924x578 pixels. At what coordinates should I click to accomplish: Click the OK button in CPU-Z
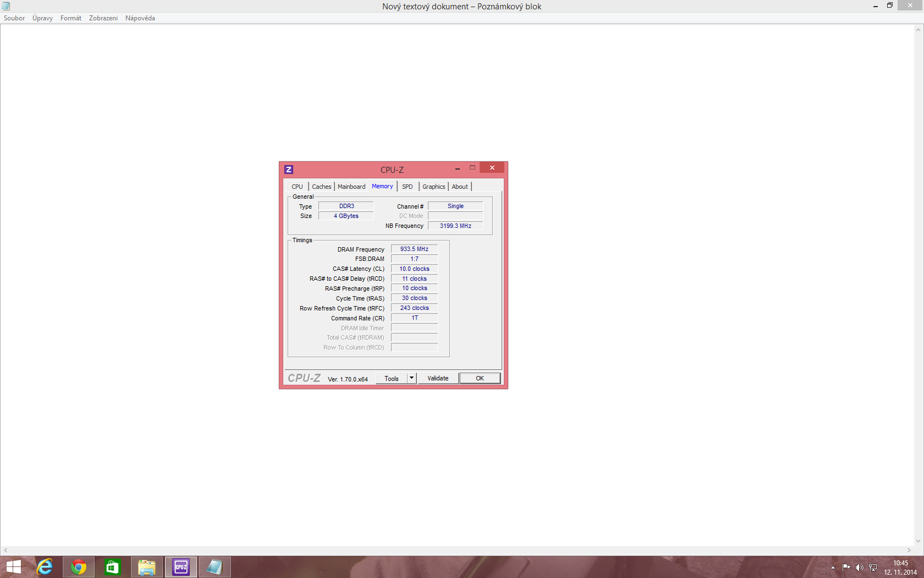coord(480,378)
